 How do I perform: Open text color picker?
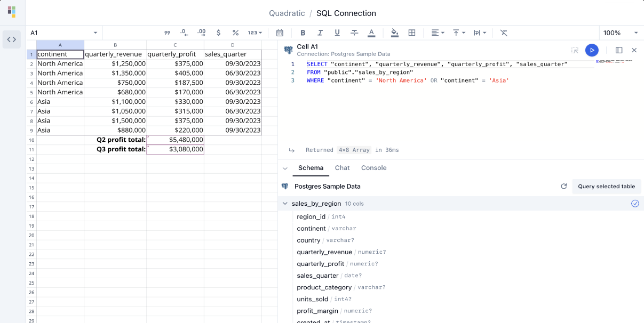(x=371, y=33)
